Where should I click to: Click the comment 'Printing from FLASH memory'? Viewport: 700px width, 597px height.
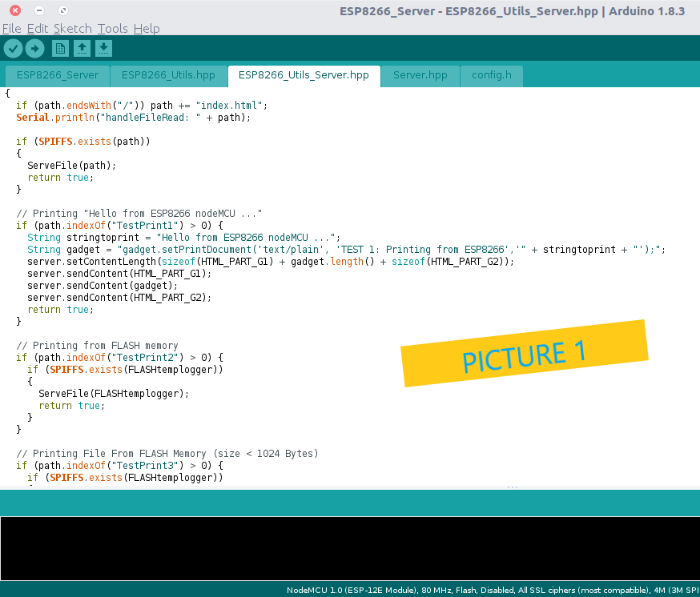click(97, 346)
